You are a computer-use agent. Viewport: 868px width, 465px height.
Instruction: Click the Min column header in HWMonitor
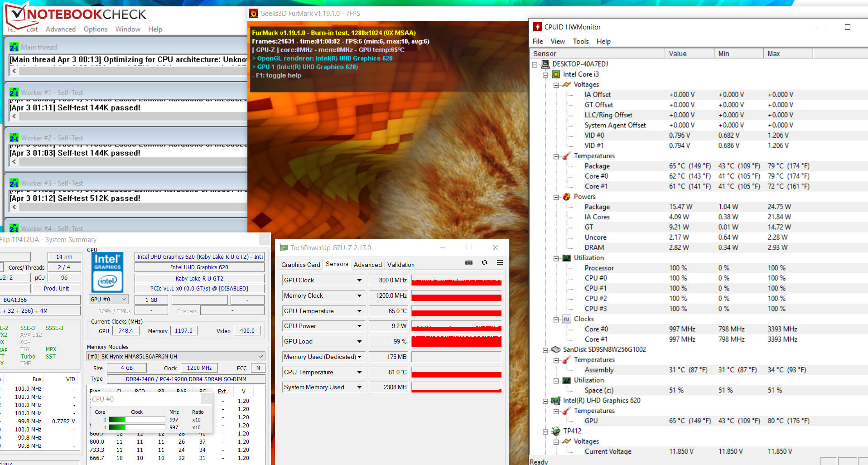point(739,53)
